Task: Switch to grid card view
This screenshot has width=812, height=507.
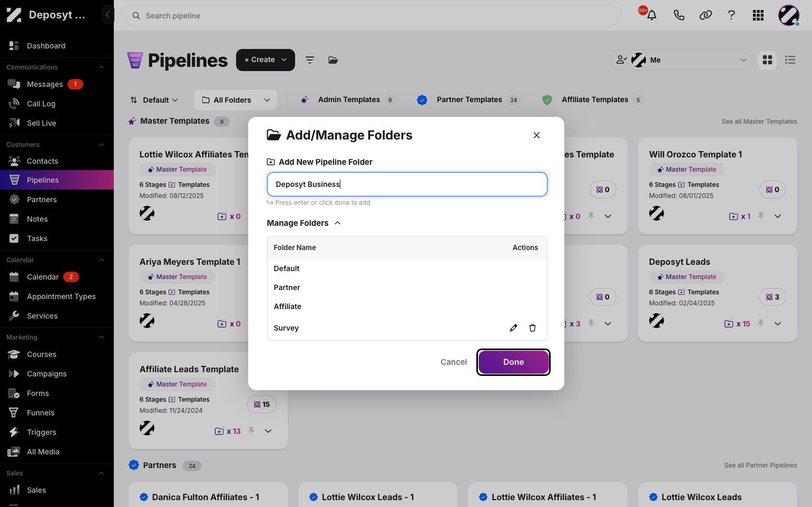Action: (x=768, y=60)
